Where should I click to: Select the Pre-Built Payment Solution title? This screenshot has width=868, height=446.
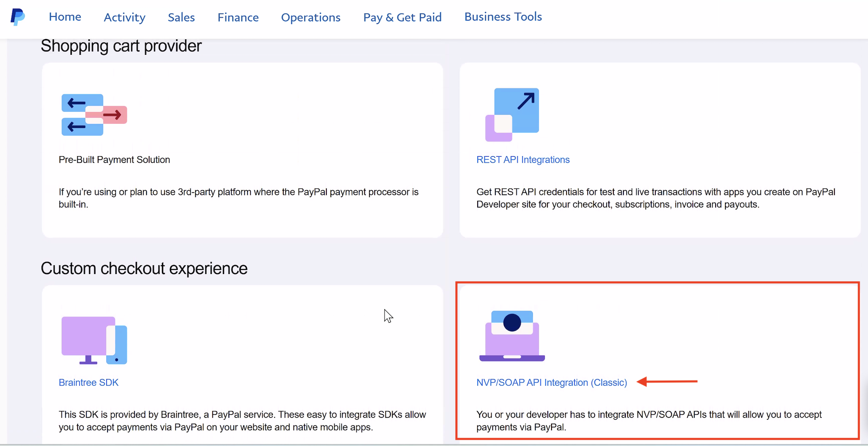[x=114, y=160]
